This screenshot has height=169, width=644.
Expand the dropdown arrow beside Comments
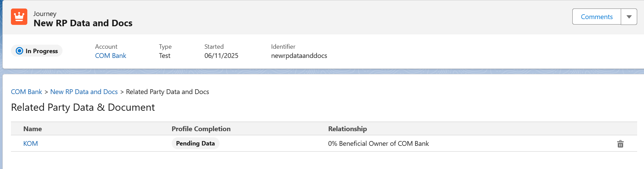click(x=629, y=17)
